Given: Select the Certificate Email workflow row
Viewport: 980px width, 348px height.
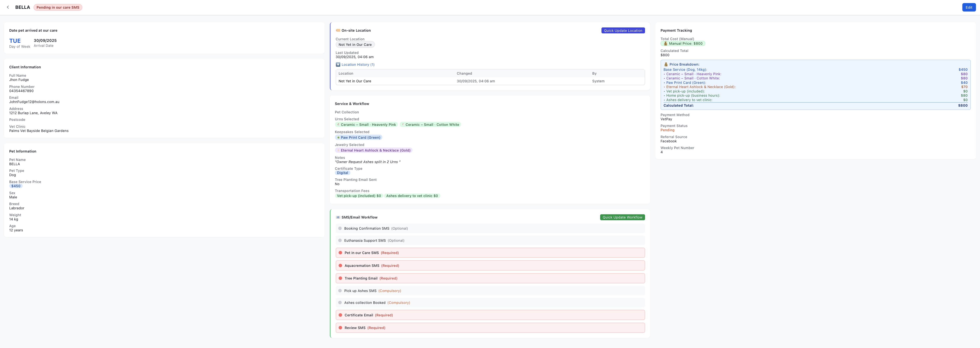Looking at the screenshot, I should (490, 315).
